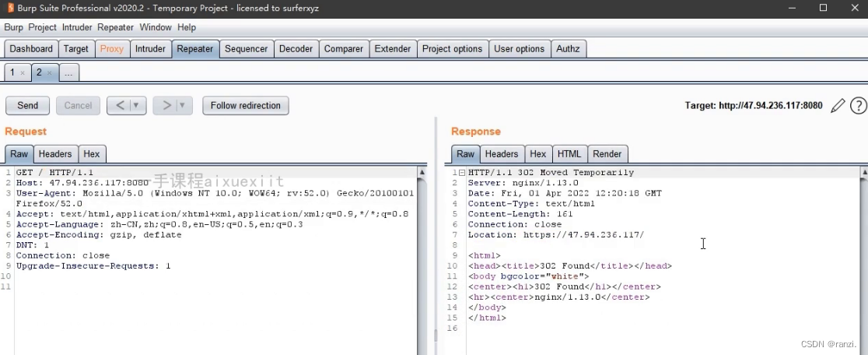Select Request Hex view tab
This screenshot has width=868, height=355.
tap(92, 154)
